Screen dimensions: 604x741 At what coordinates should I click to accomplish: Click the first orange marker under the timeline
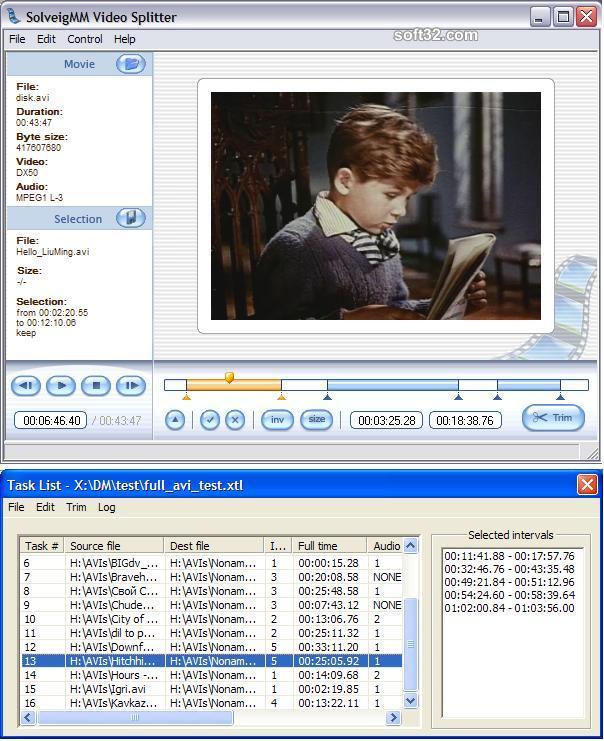pyautogui.click(x=187, y=397)
